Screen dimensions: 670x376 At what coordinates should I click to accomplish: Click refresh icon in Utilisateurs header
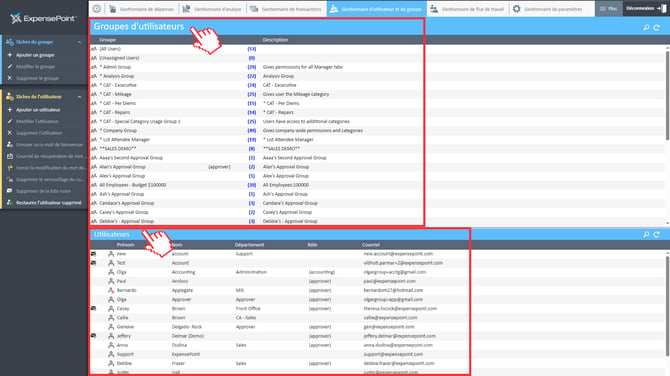pyautogui.click(x=657, y=235)
